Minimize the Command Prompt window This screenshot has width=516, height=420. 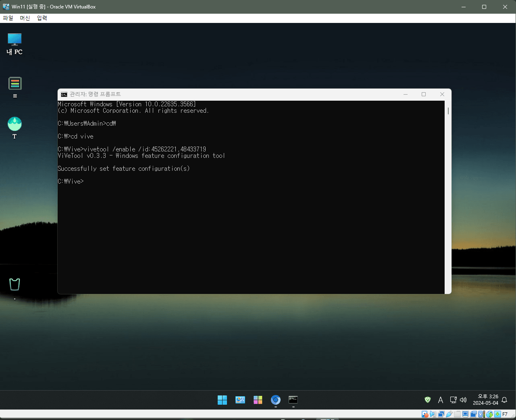pyautogui.click(x=406, y=94)
